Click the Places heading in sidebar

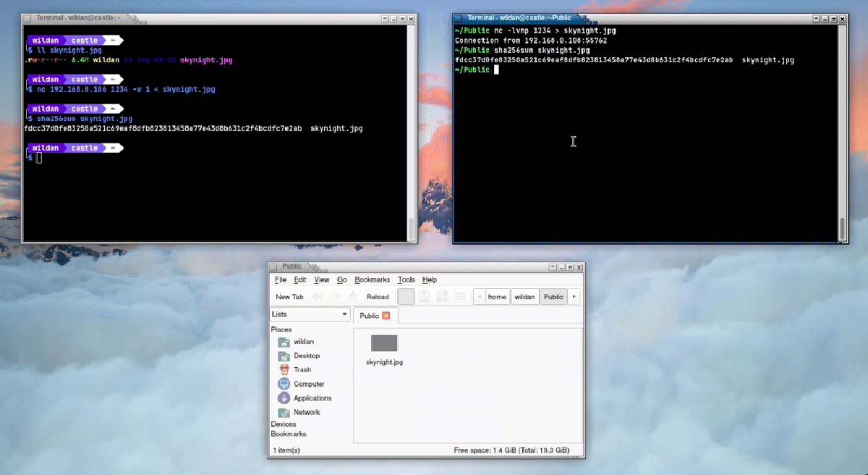(281, 329)
